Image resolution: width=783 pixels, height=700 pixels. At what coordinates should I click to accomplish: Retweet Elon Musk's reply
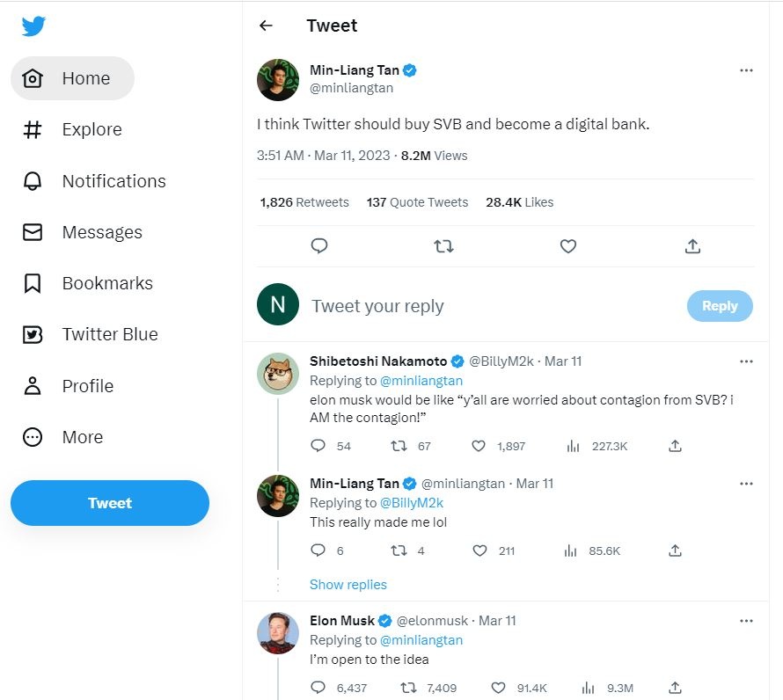[409, 688]
